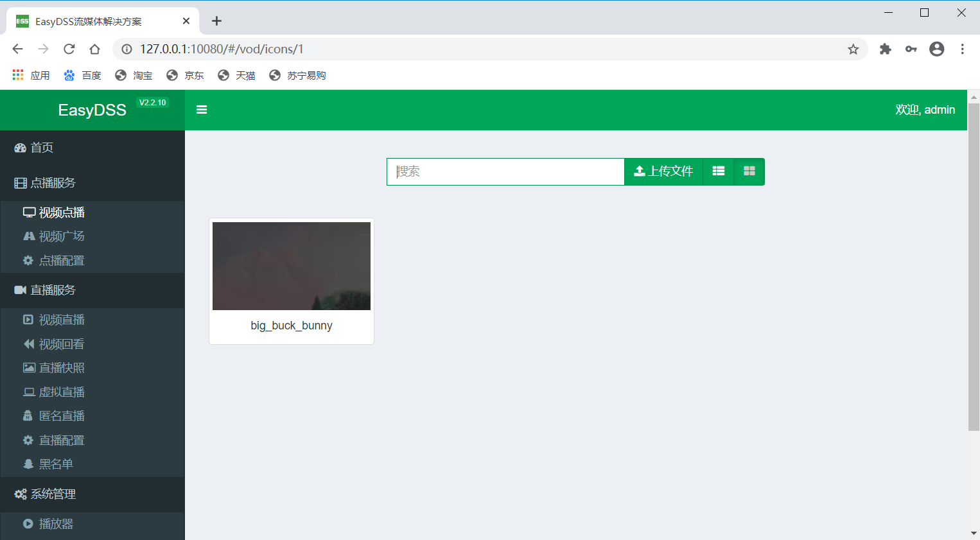This screenshot has height=540, width=980.
Task: Click the page vertical scrollbar thumb
Action: 974,266
